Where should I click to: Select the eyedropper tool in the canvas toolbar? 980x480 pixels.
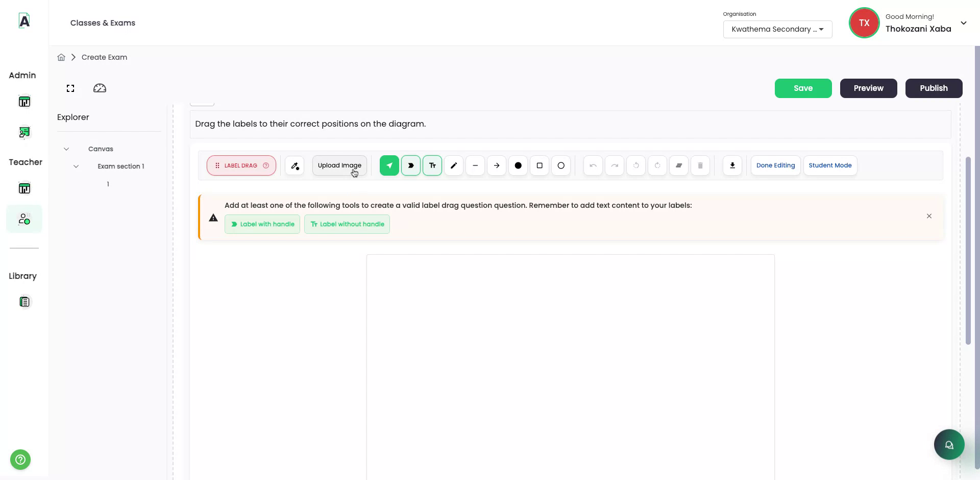click(295, 165)
